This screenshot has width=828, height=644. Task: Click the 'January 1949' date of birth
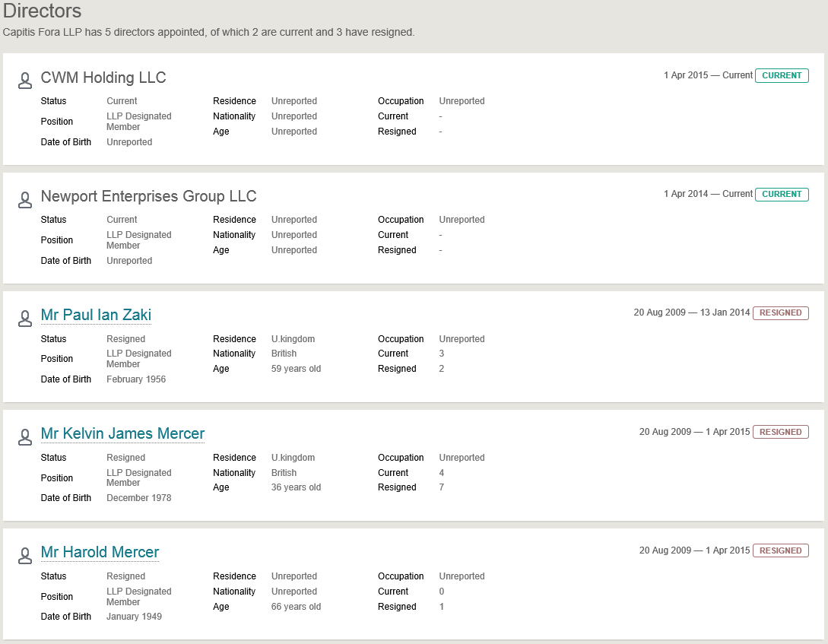[x=134, y=617]
